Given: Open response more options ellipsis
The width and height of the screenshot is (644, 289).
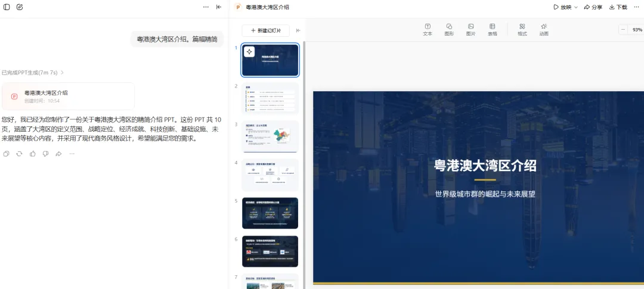Looking at the screenshot, I should [72, 154].
